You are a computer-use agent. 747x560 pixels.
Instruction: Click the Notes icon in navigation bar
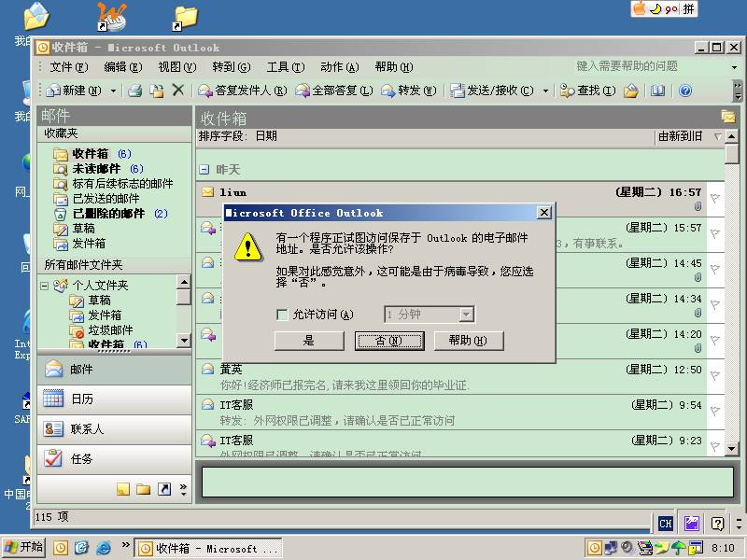point(123,489)
